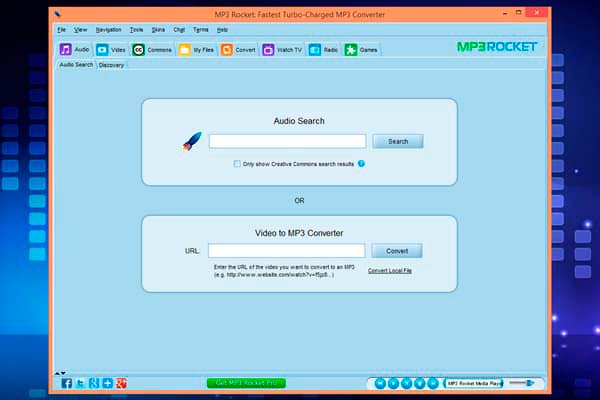This screenshot has height=400, width=600.
Task: Switch to the Radio tab
Action: 323,50
